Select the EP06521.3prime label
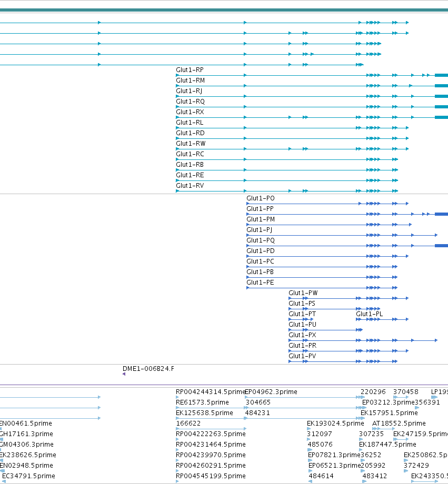 click(x=335, y=465)
